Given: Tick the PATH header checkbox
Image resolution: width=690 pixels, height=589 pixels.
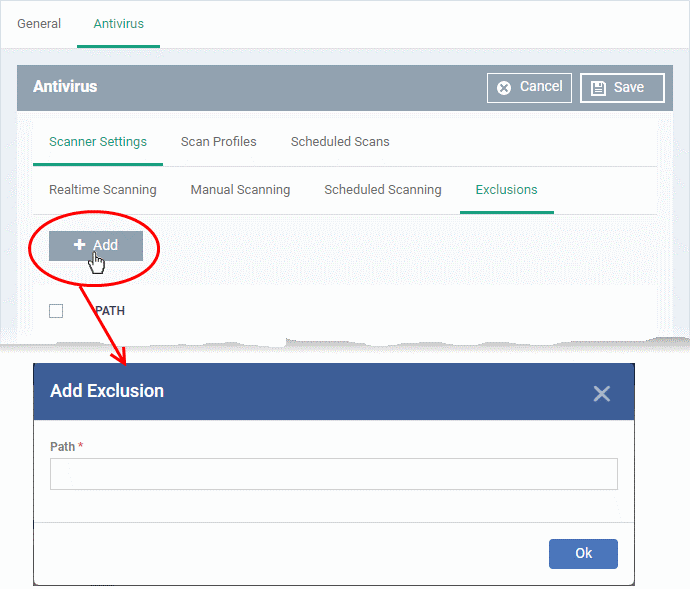Looking at the screenshot, I should click(56, 311).
